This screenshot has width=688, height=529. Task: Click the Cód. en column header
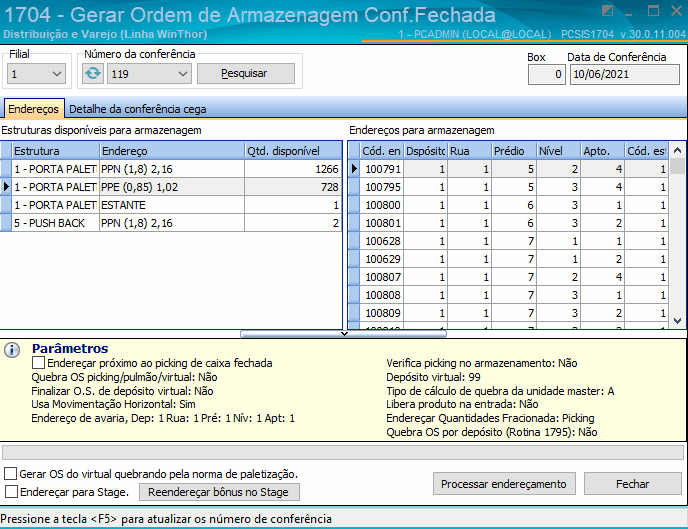coord(381,151)
